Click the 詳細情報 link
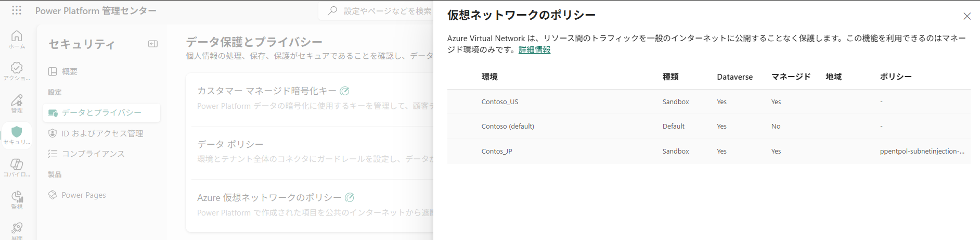The image size is (980, 240). click(534, 49)
